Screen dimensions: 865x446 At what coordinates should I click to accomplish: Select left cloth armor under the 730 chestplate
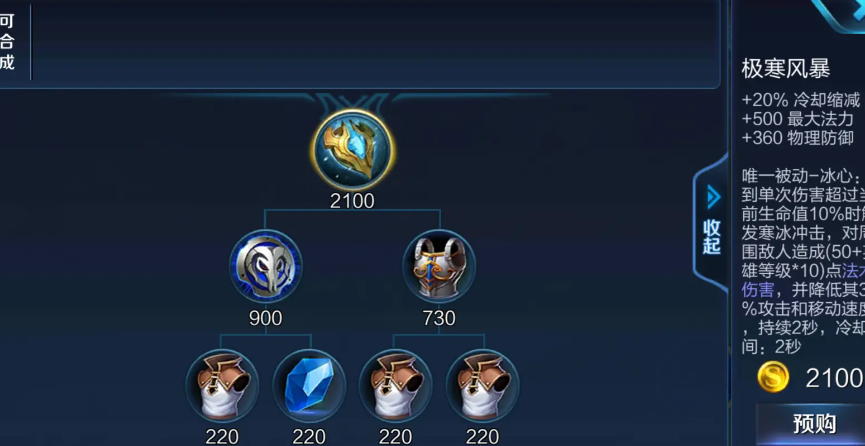pos(396,386)
